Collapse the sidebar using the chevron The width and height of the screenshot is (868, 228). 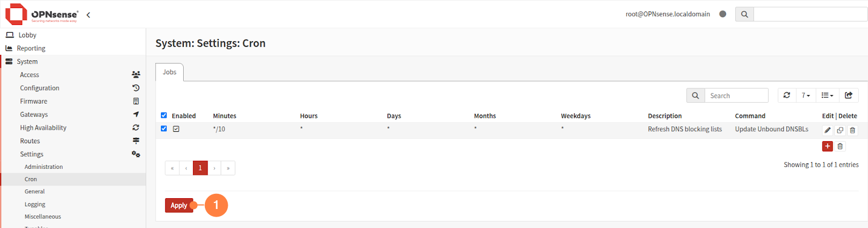(88, 15)
